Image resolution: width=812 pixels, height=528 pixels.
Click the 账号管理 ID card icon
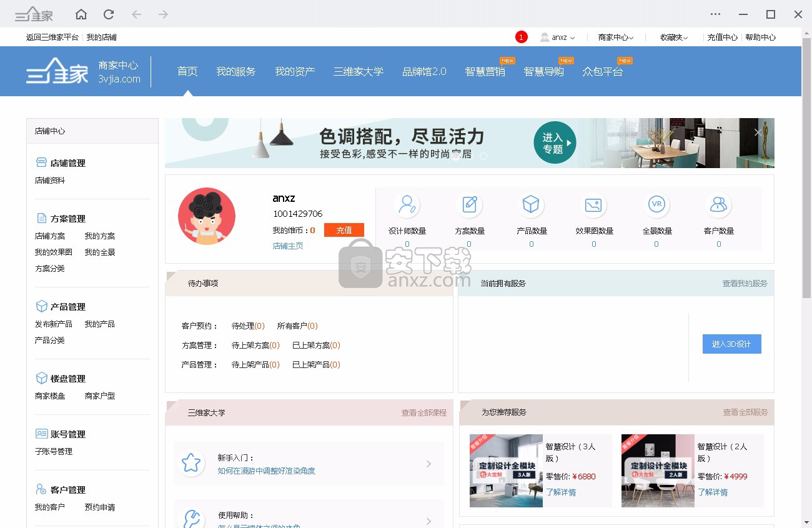[x=41, y=434]
